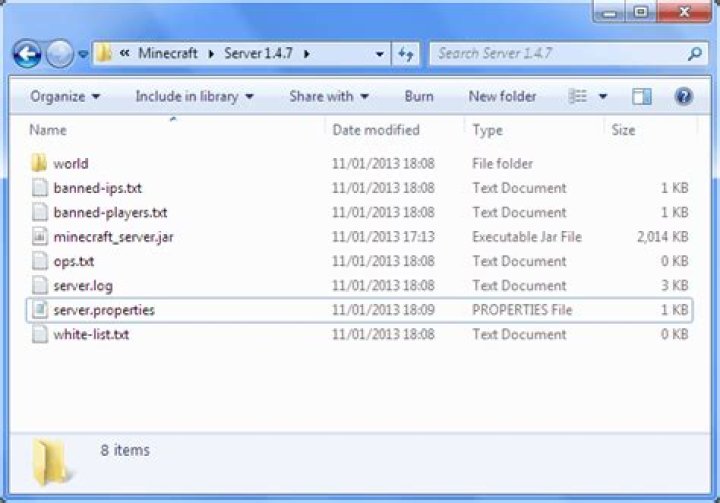720x503 pixels.
Task: Create a New folder from toolbar
Action: (x=502, y=96)
